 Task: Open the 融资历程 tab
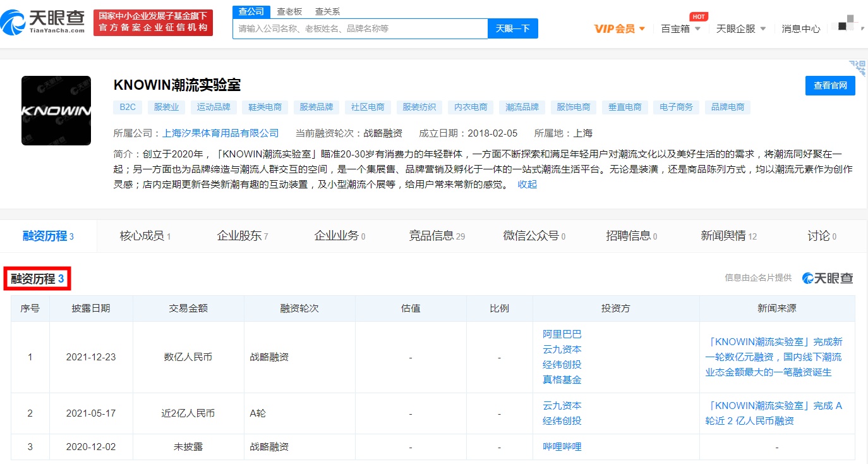click(49, 236)
